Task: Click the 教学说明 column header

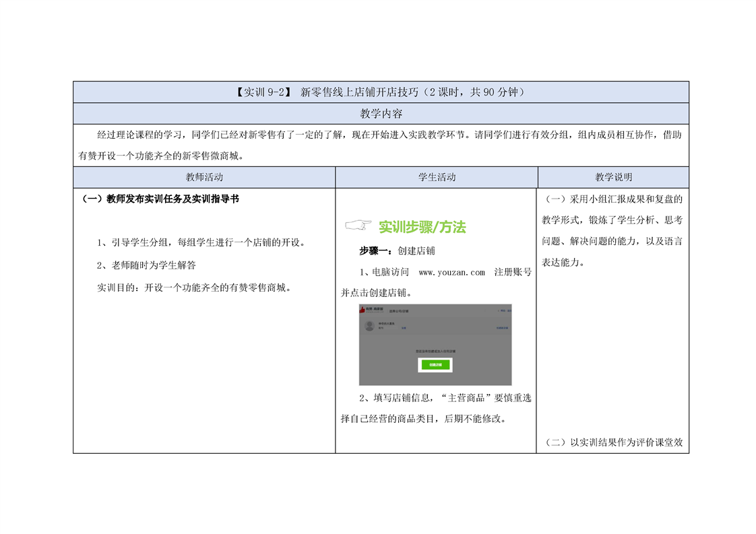Action: (x=613, y=178)
